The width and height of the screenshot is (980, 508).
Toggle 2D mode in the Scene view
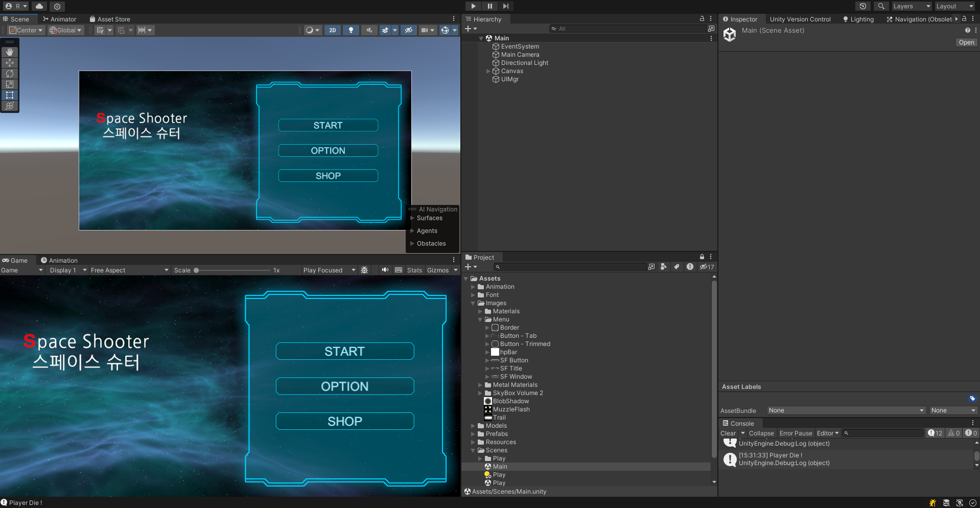(x=332, y=30)
